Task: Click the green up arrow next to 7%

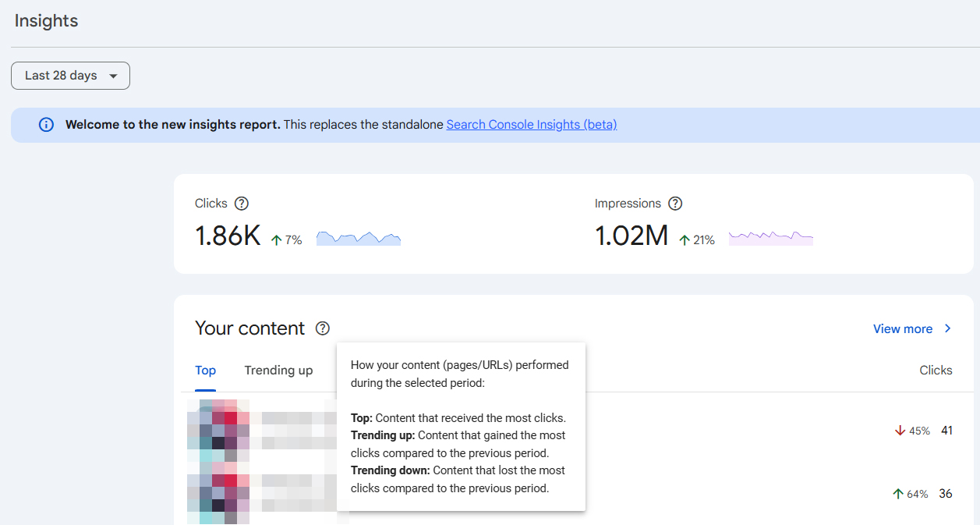Action: coord(276,240)
